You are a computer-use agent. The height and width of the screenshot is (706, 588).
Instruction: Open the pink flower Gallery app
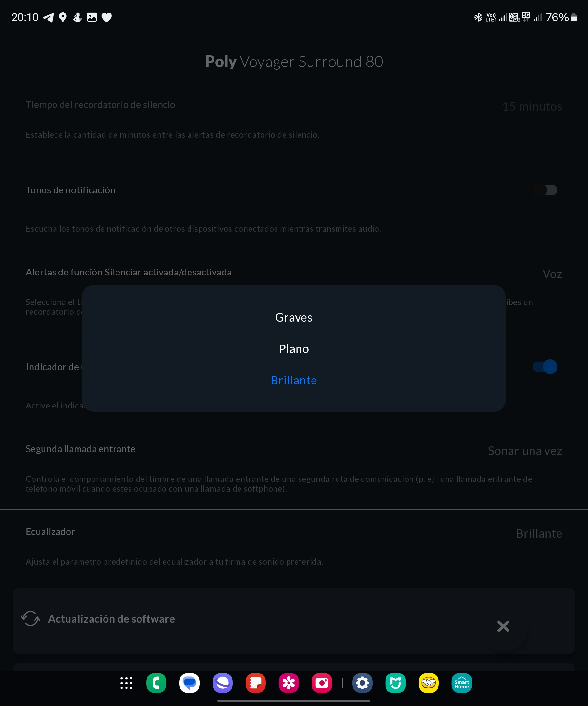coord(288,683)
